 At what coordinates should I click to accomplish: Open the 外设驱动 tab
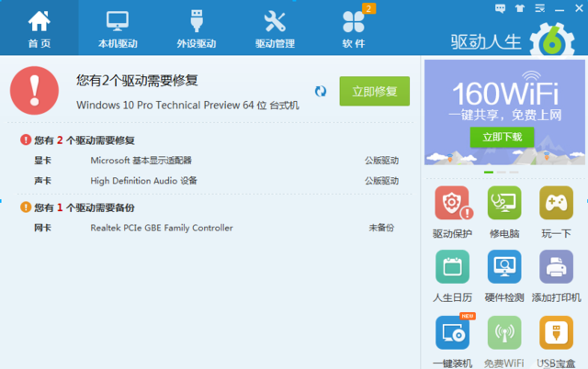tap(196, 28)
